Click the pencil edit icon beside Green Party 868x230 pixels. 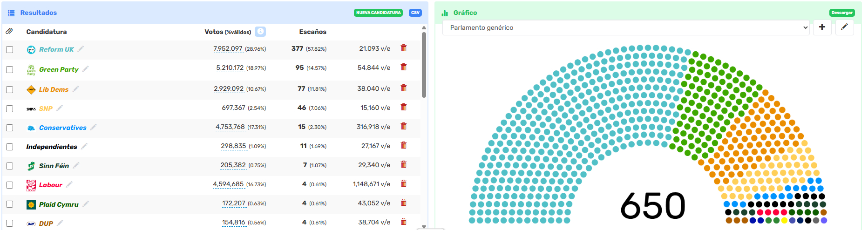coord(86,69)
